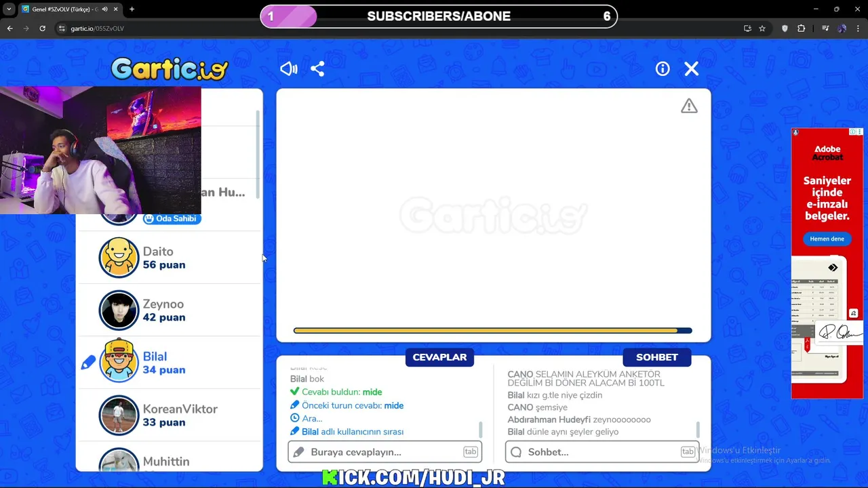
Task: Click the green check 'Cevabı buldun' line
Action: pyautogui.click(x=336, y=392)
